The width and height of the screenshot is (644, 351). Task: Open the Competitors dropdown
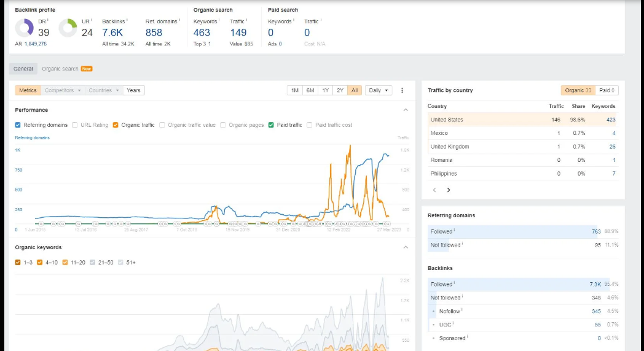point(63,90)
